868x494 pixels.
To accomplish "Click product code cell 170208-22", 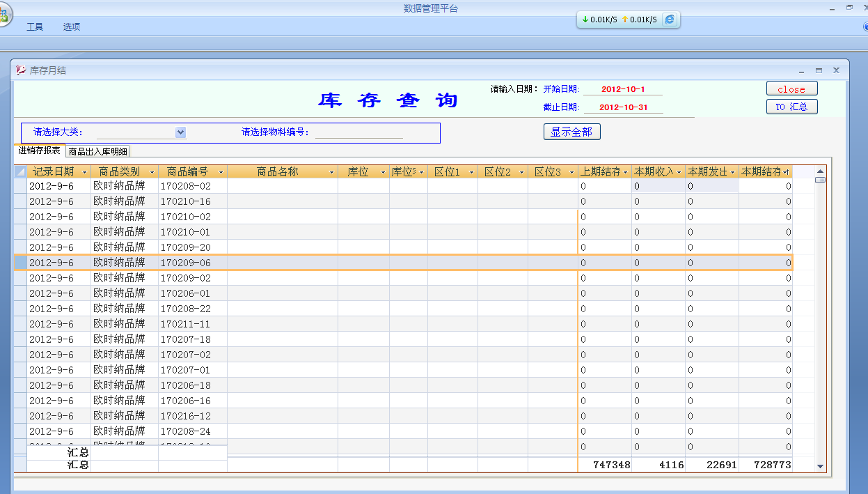I will 193,309.
